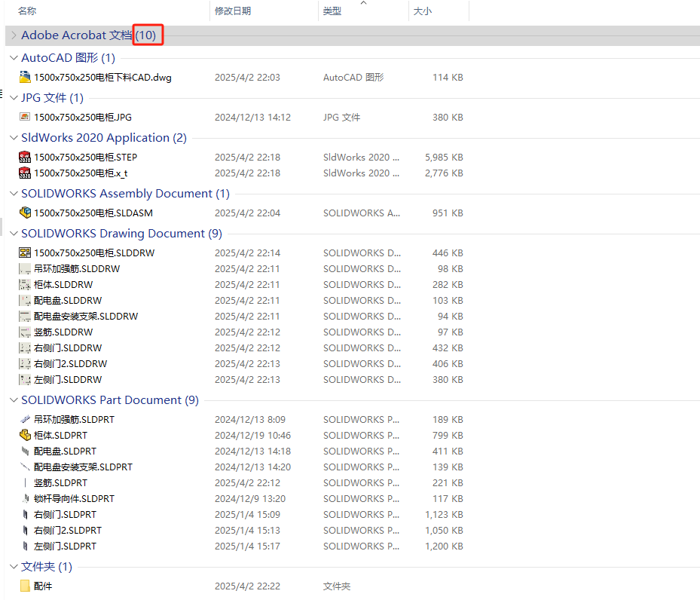Select the 配电盘安装支架.SLDPRT part icon
This screenshot has height=600, width=700.
coord(25,467)
